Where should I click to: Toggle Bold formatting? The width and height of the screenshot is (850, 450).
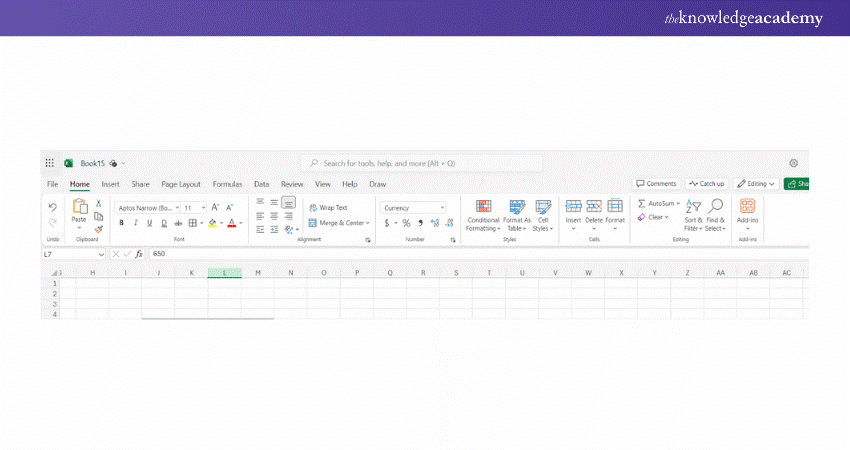pos(121,223)
